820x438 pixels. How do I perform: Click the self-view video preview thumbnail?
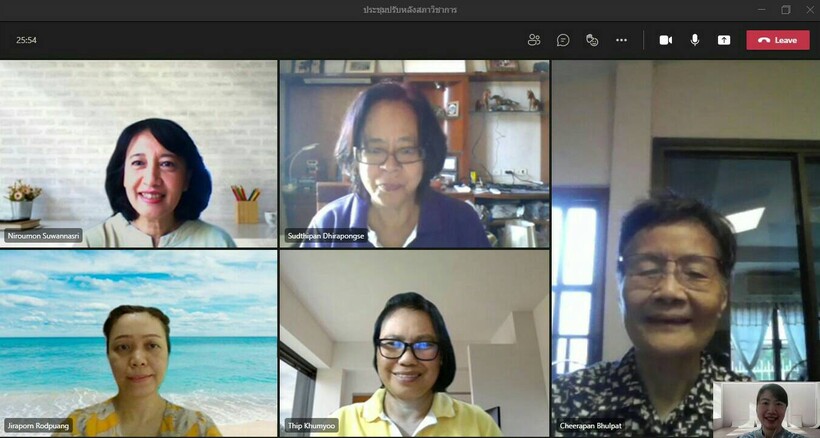(765, 409)
